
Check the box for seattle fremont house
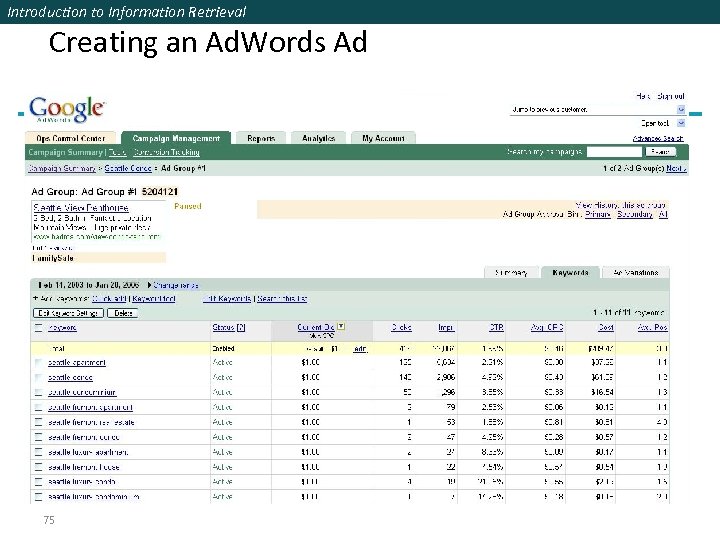[39, 467]
